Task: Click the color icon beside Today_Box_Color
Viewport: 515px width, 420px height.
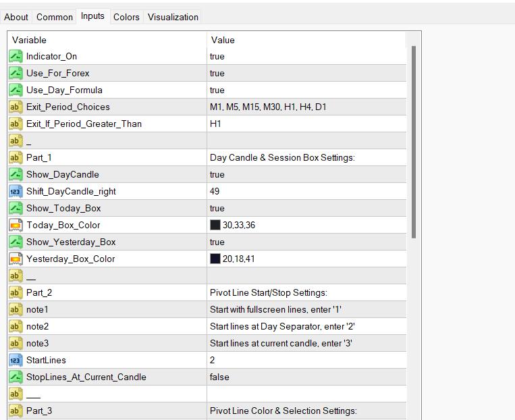Action: (x=16, y=225)
